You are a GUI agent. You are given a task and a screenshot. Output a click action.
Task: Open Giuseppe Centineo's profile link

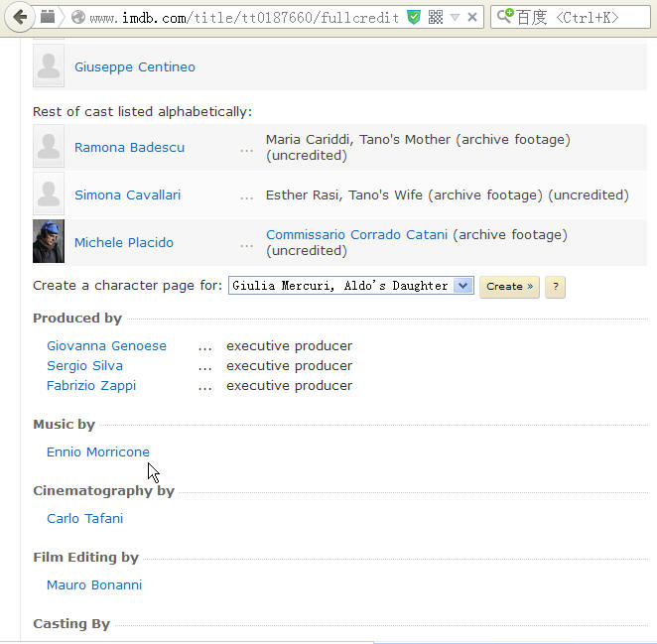135,67
